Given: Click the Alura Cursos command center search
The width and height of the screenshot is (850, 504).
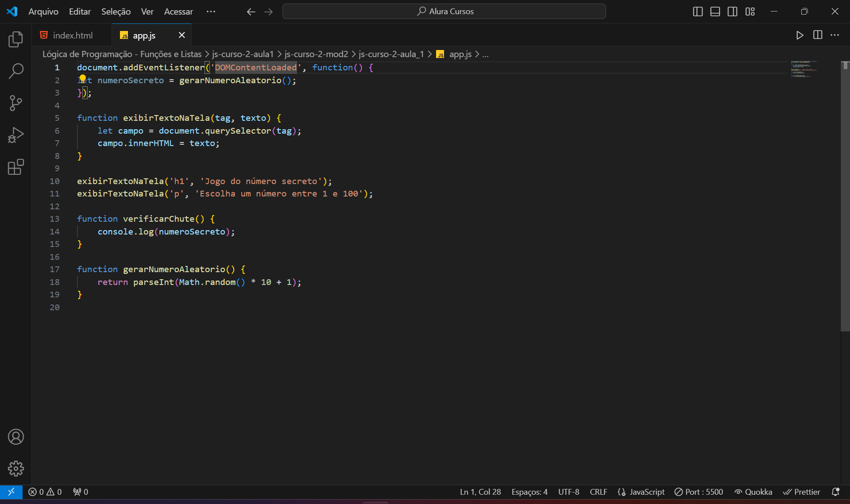Looking at the screenshot, I should [x=444, y=12].
